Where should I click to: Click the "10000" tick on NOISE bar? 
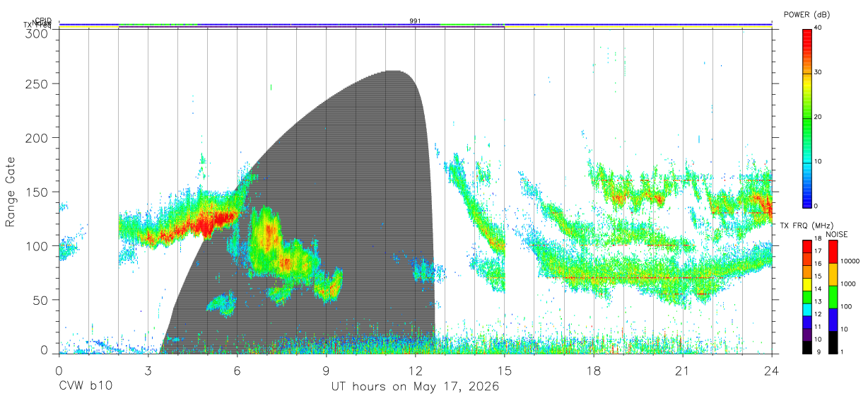point(850,262)
